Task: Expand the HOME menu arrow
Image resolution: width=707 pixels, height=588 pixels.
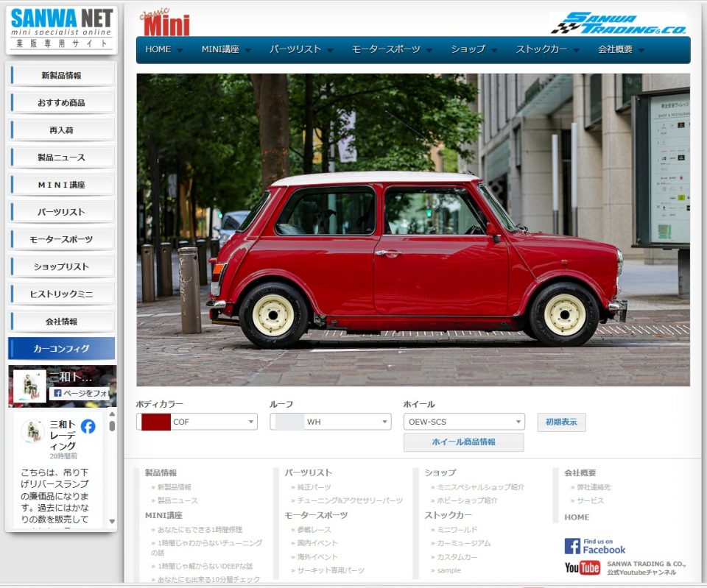Action: (180, 51)
